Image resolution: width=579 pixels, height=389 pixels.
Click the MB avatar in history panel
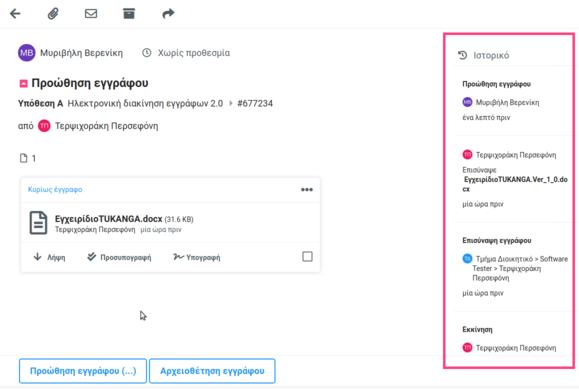tap(467, 102)
